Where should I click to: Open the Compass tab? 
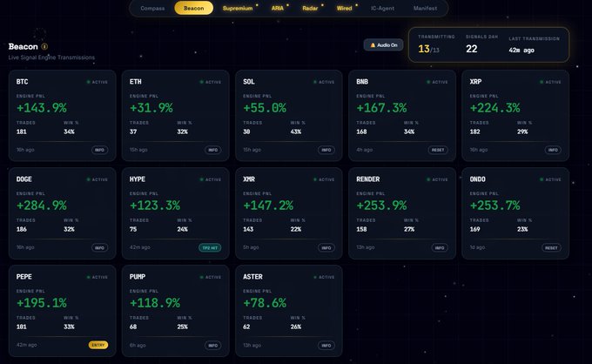[x=152, y=9]
